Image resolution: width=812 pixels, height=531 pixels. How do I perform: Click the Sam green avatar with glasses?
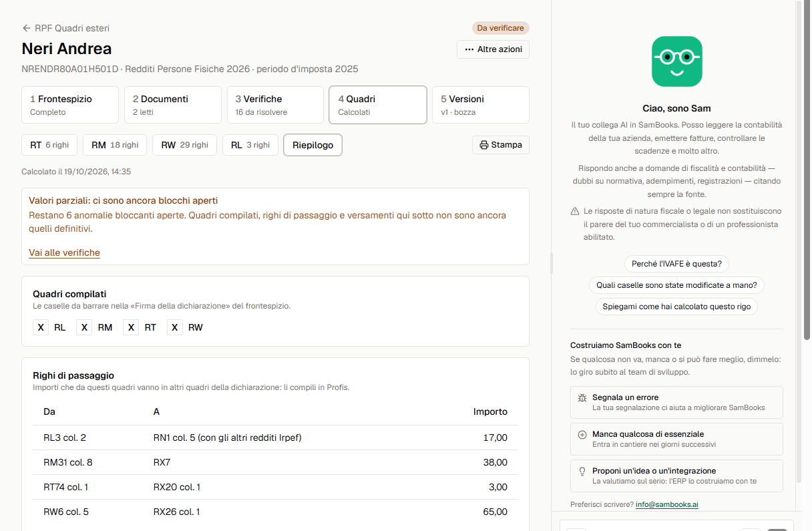676,61
